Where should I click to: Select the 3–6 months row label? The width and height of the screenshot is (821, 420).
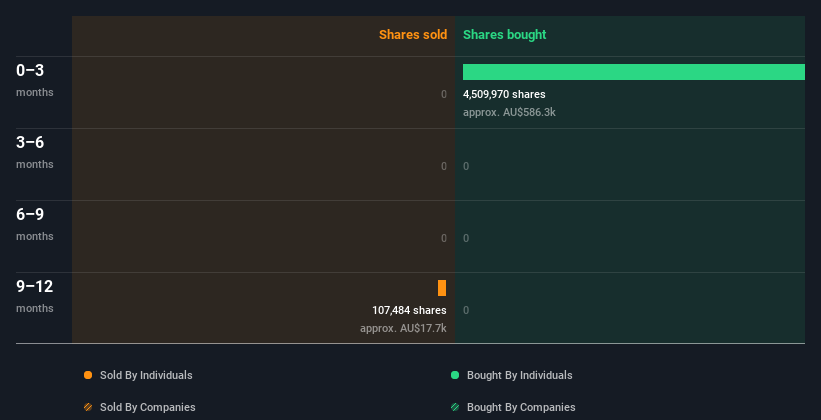point(35,152)
